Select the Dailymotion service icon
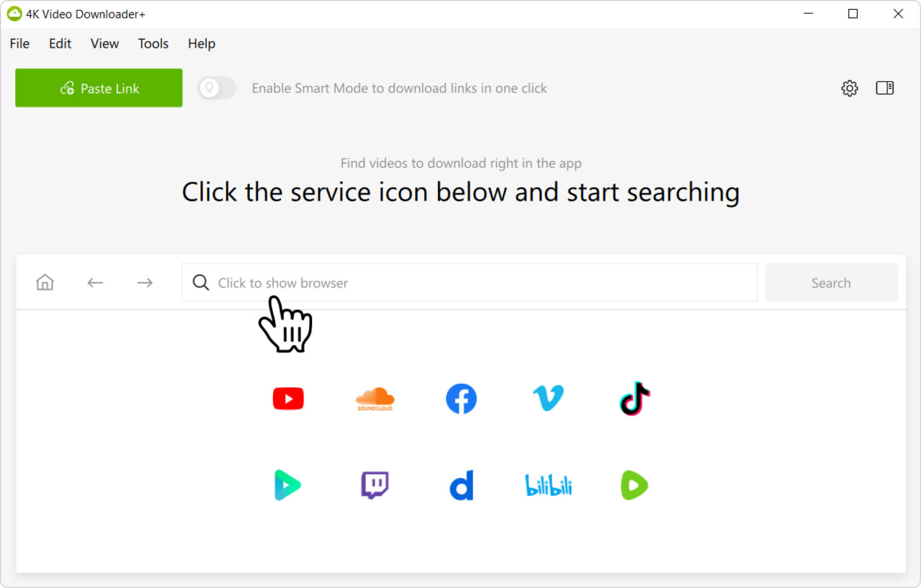Viewport: 921px width, 588px height. 461,485
